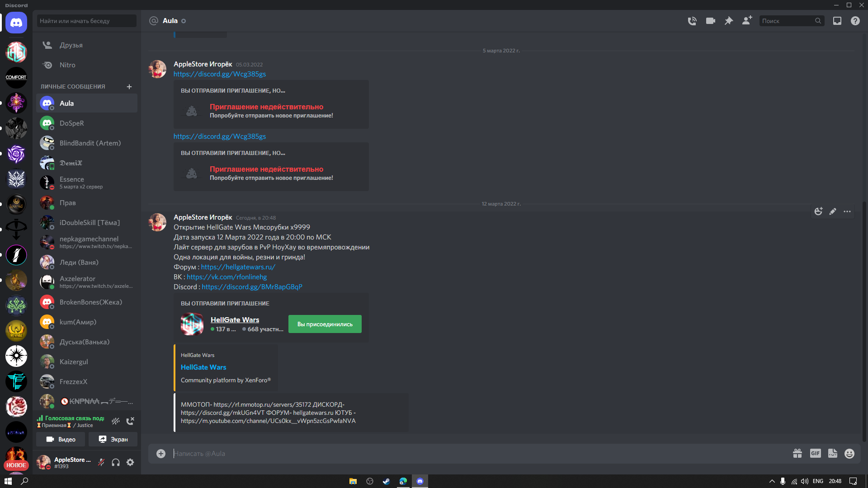Open the GIF picker

(x=815, y=454)
